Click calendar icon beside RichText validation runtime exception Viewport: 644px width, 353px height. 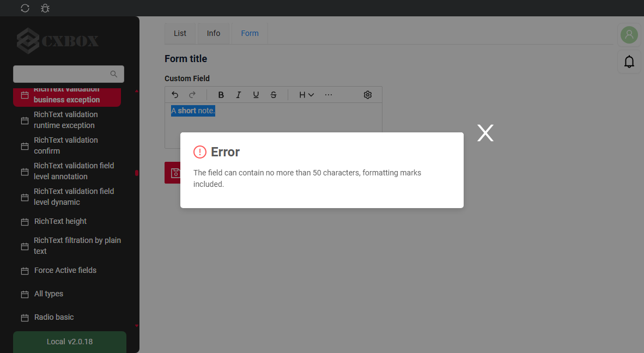(x=25, y=121)
